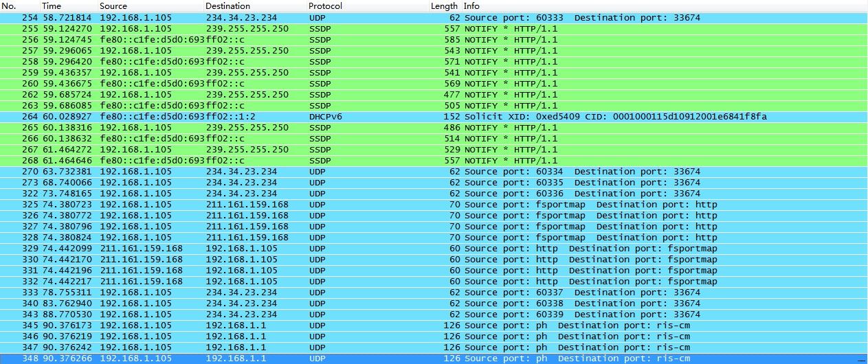Select packet 266 with length 514
The height and width of the screenshot is (364, 868).
tap(434, 139)
